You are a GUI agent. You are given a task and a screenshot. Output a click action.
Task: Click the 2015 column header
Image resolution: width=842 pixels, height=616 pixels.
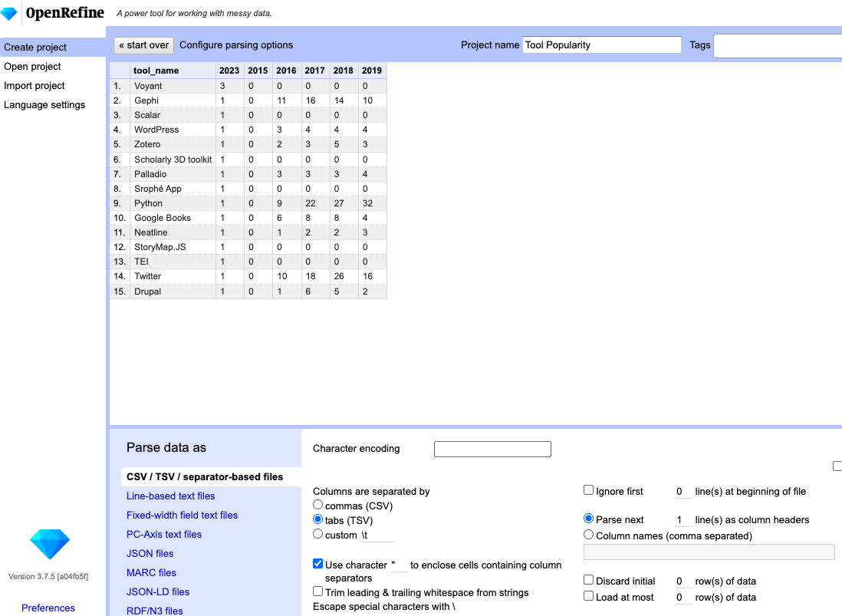258,71
